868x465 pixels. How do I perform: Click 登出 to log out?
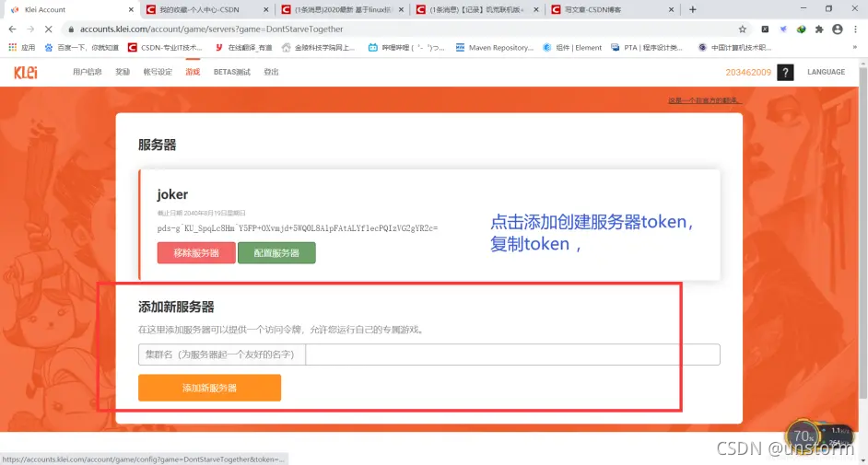pos(271,72)
